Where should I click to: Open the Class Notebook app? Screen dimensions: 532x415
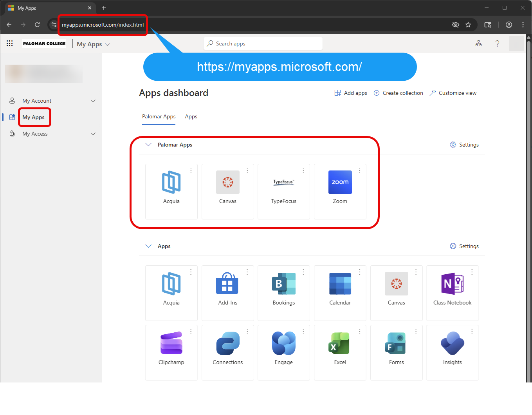pos(452,289)
